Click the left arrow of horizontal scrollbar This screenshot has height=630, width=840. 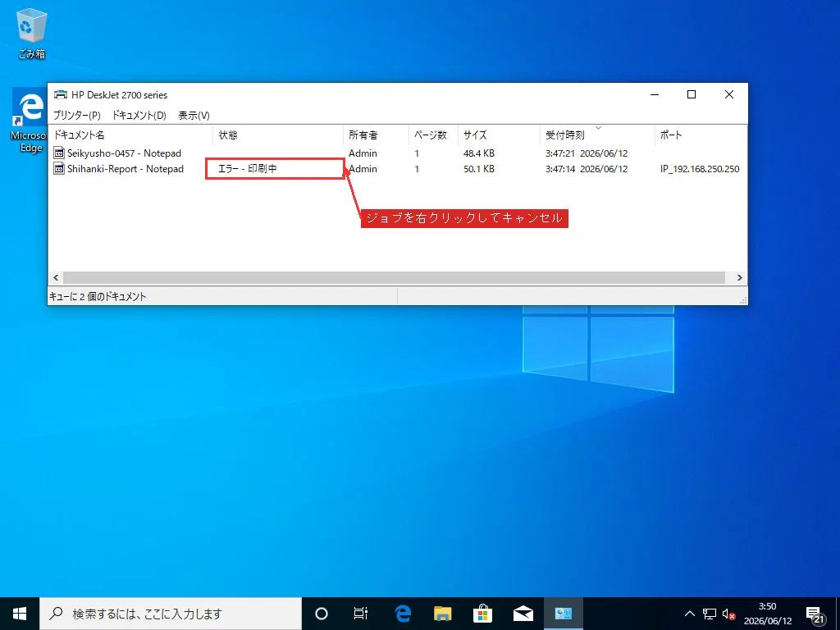coord(56,277)
